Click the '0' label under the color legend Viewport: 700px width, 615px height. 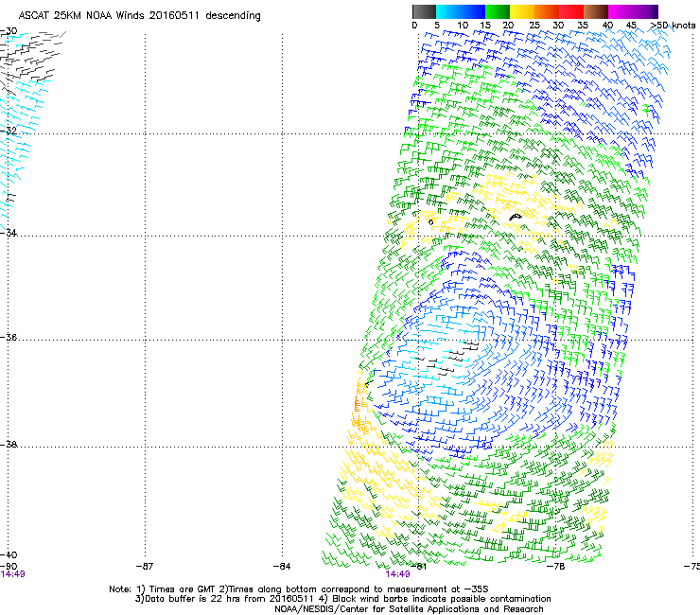click(414, 26)
